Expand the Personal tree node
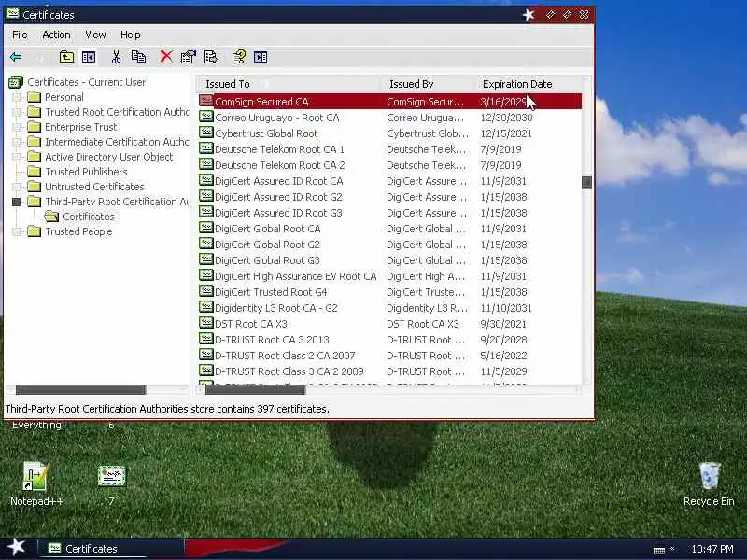 [17, 97]
